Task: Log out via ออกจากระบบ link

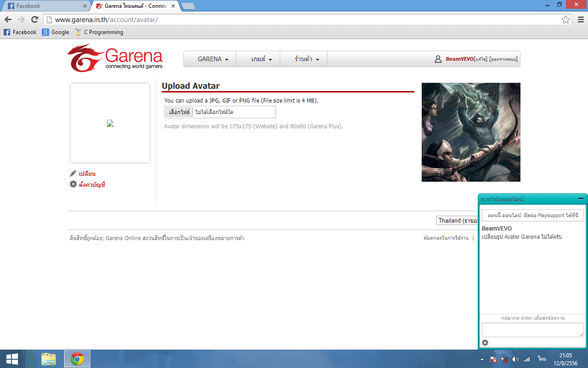Action: click(503, 59)
